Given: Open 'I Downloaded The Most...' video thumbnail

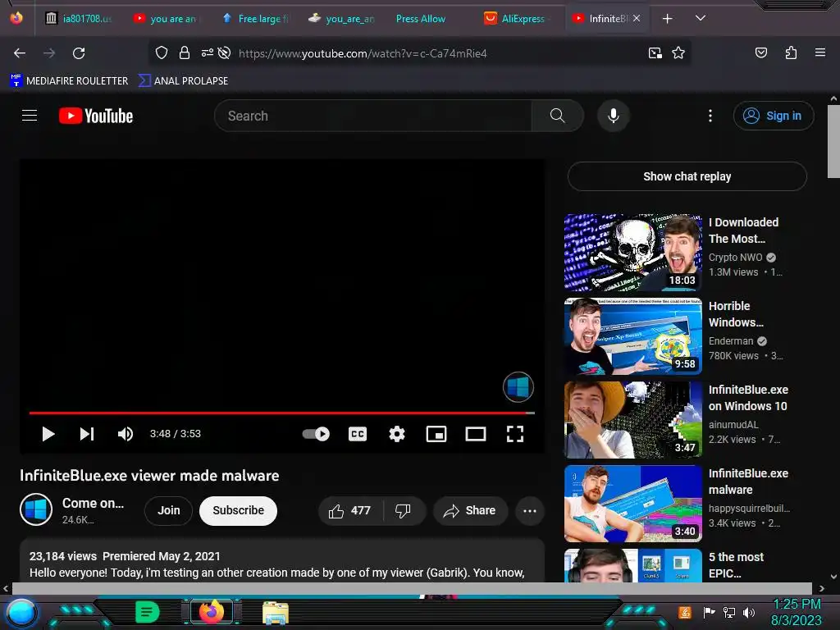Looking at the screenshot, I should click(632, 253).
